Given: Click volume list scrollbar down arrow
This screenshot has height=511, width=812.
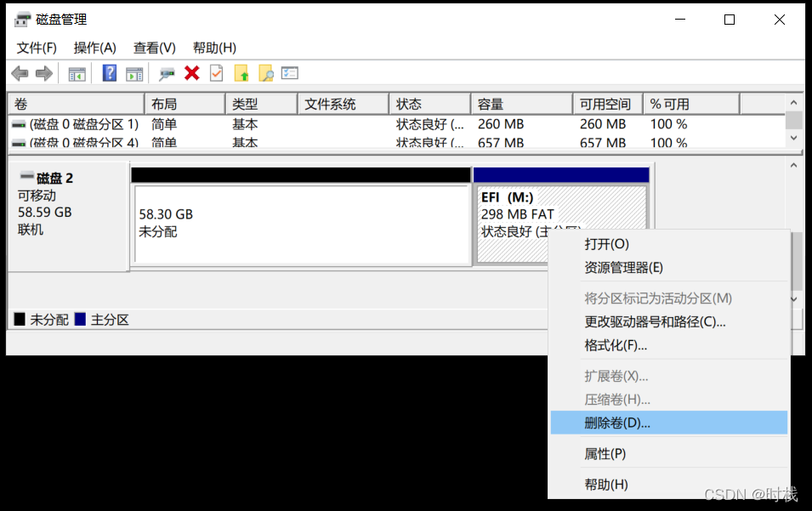Looking at the screenshot, I should tap(793, 139).
